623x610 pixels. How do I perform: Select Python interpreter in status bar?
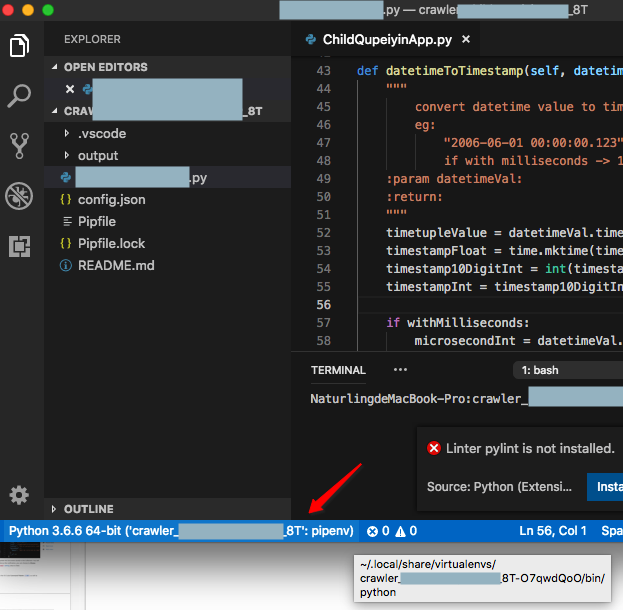pyautogui.click(x=181, y=531)
